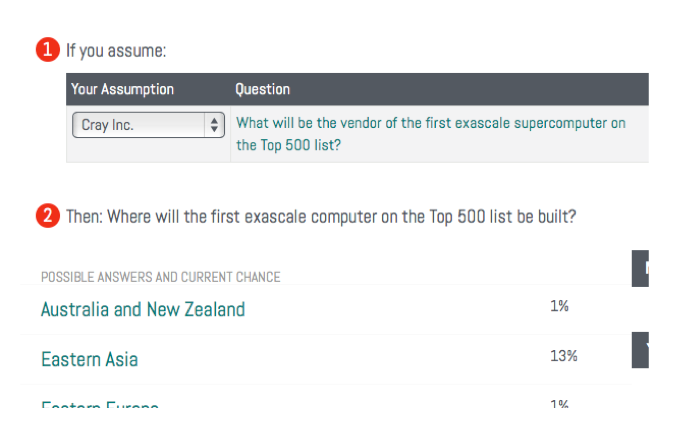Image resolution: width=686 pixels, height=429 pixels.
Task: Select the Australia and New Zealand answer
Action: 143,310
